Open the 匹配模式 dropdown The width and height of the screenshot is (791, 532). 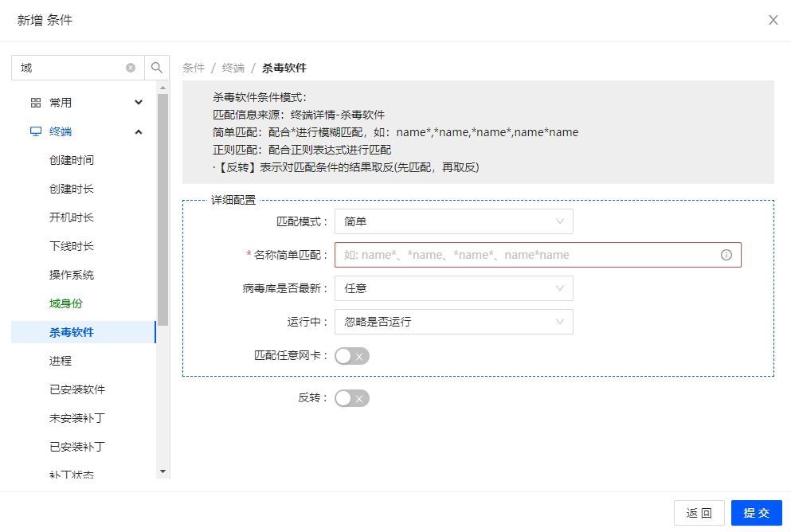point(454,221)
